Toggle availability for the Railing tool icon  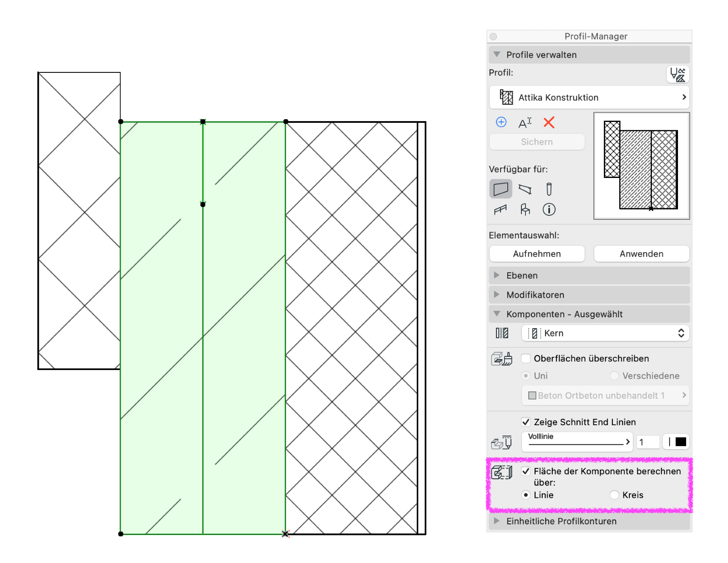pos(500,209)
